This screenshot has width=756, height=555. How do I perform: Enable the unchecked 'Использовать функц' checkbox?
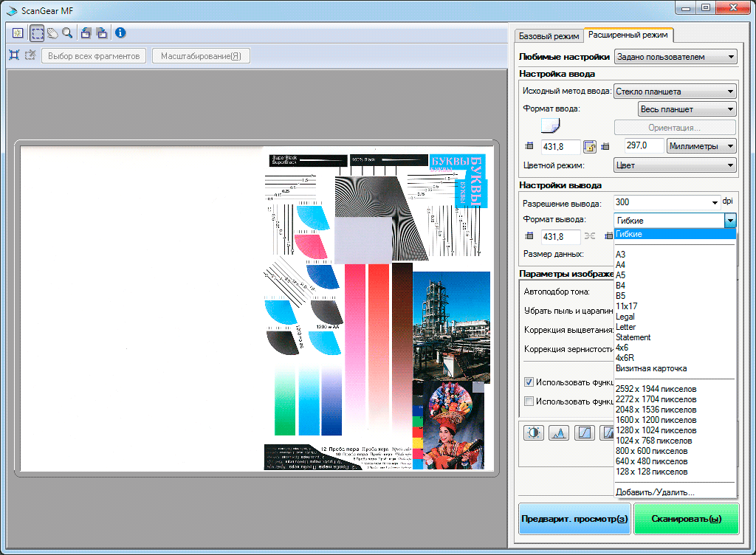(529, 401)
